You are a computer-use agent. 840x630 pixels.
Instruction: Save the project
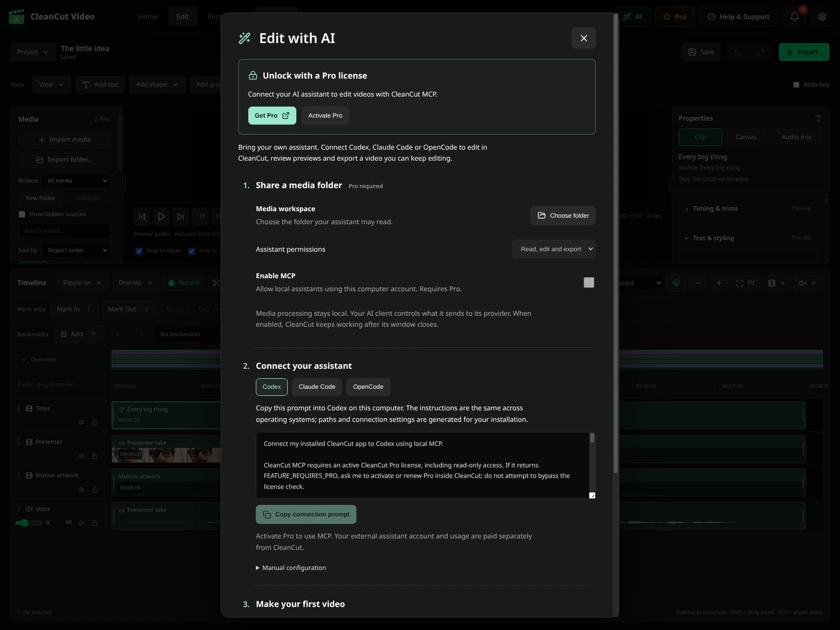701,52
